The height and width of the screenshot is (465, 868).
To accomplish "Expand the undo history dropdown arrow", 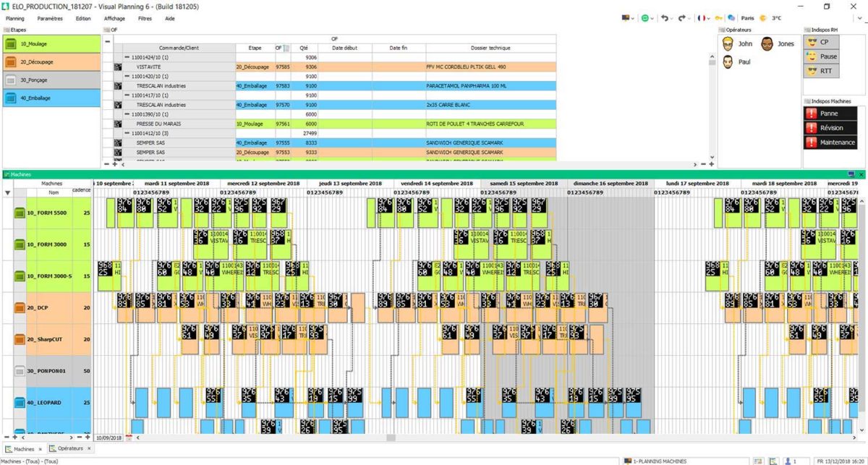I will 671,17.
